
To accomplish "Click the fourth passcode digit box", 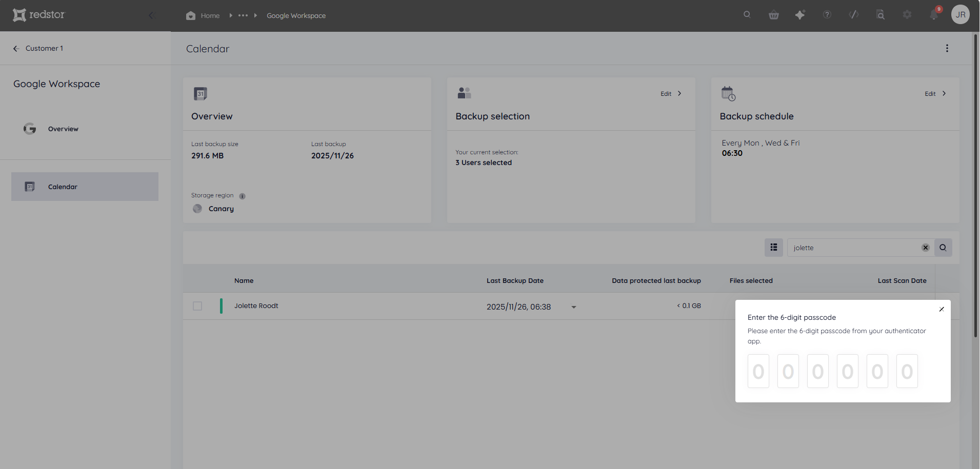I will pyautogui.click(x=848, y=371).
